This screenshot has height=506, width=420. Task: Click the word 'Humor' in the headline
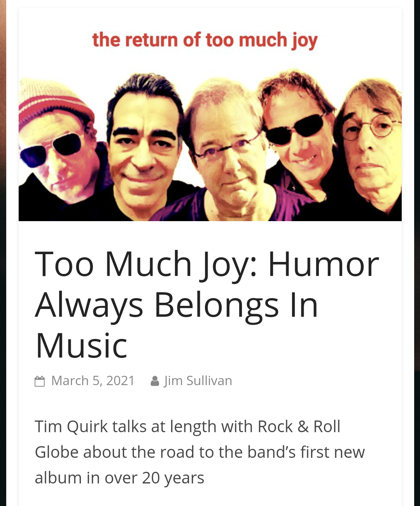pyautogui.click(x=323, y=264)
